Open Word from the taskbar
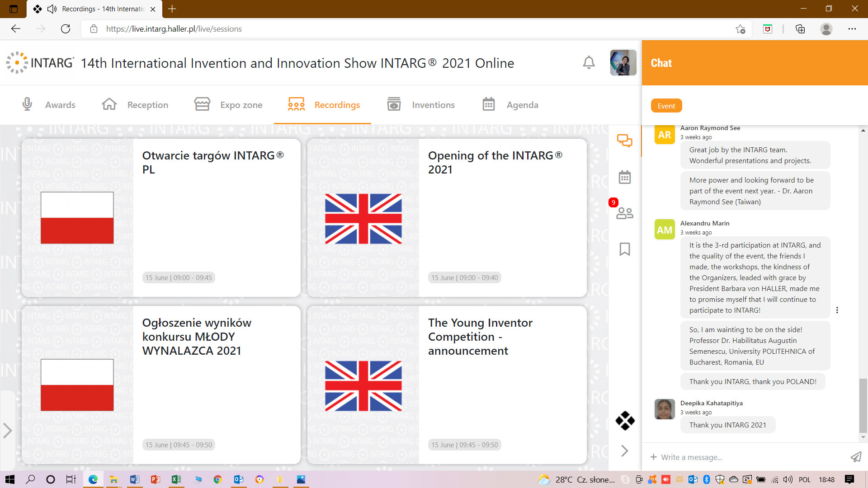The image size is (868, 488). [x=135, y=479]
